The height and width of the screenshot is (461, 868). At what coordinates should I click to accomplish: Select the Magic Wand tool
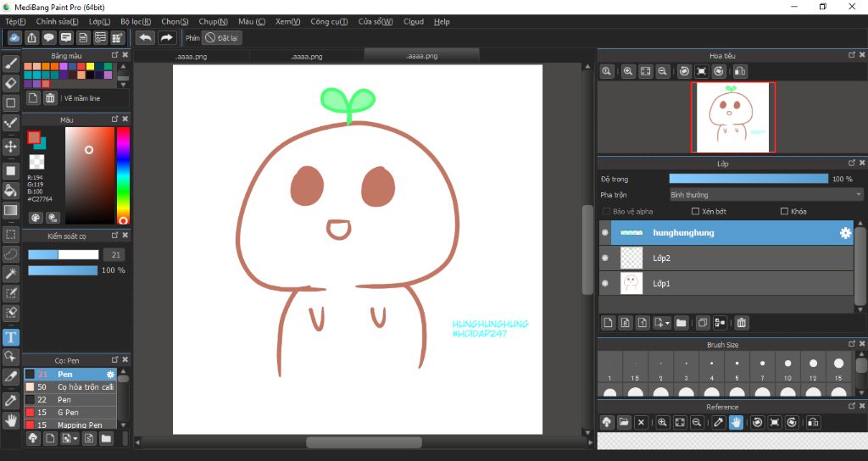click(x=10, y=274)
